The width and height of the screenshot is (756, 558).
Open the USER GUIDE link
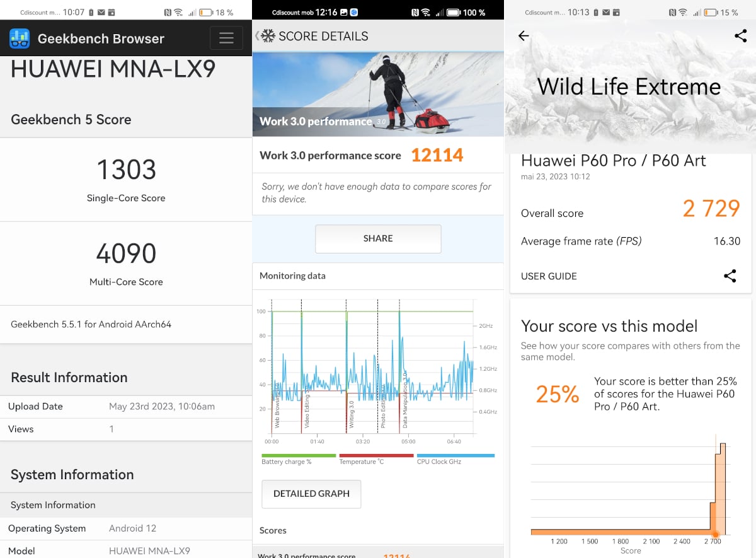click(x=549, y=276)
